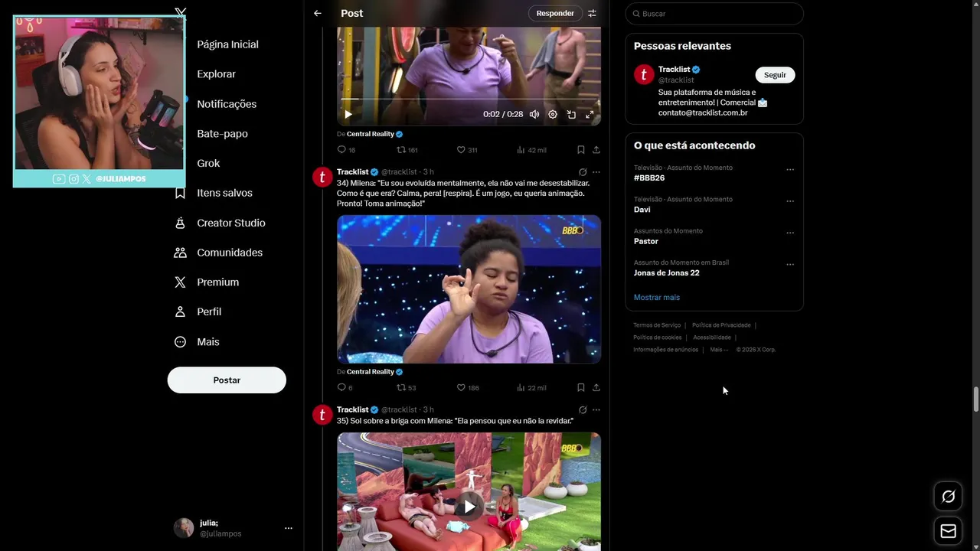Bookmark the post with 42 mil views
980x551 pixels.
click(x=581, y=150)
